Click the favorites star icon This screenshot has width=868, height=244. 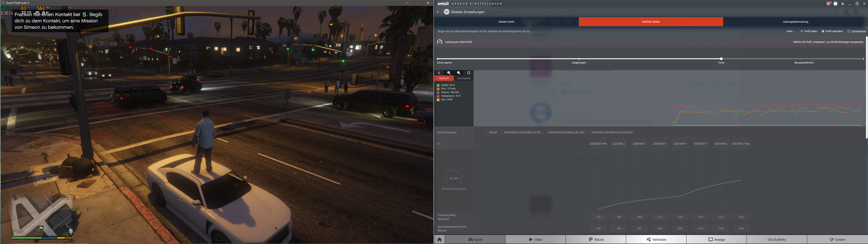843,4
